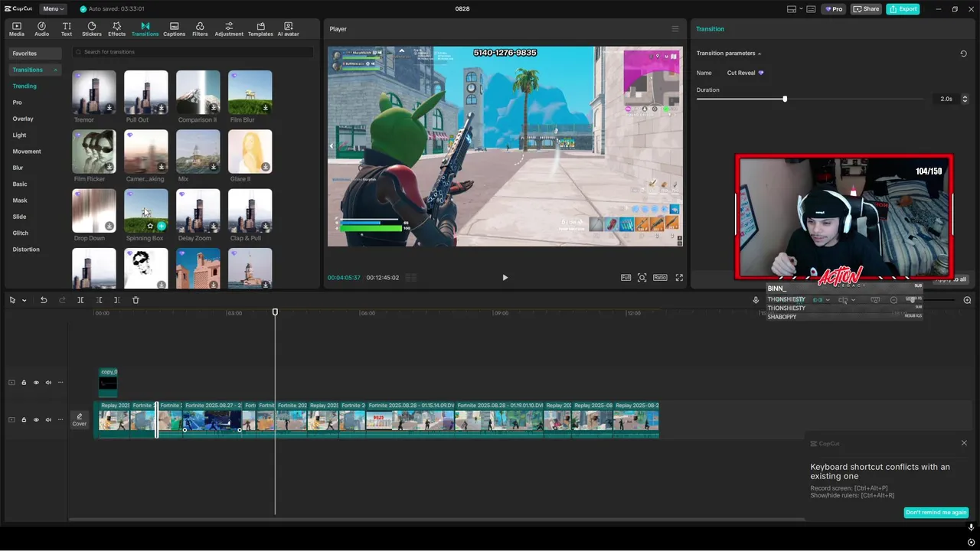Delete clip portion left of playhead
980x551 pixels.
pos(99,300)
